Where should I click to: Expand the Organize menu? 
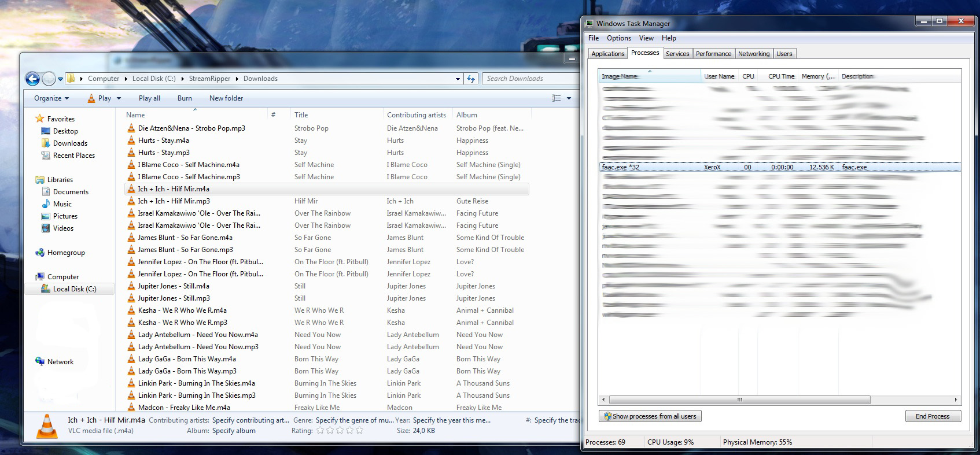tap(51, 98)
